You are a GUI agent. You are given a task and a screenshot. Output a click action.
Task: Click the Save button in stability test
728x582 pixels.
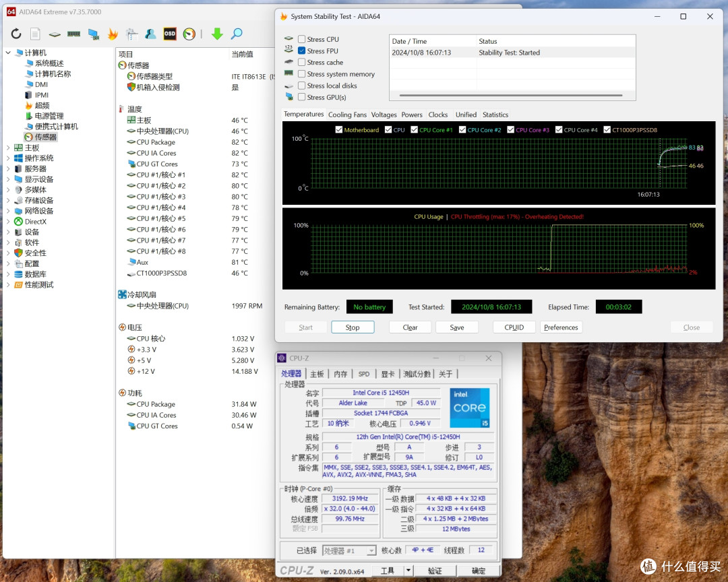coord(457,327)
